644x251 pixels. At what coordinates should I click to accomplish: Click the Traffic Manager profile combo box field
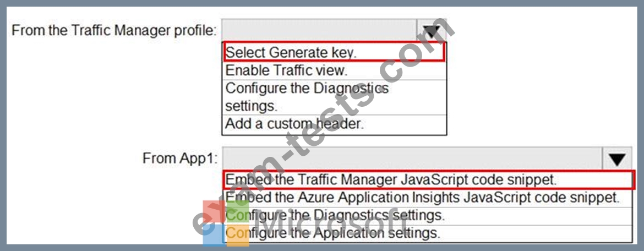[320, 30]
